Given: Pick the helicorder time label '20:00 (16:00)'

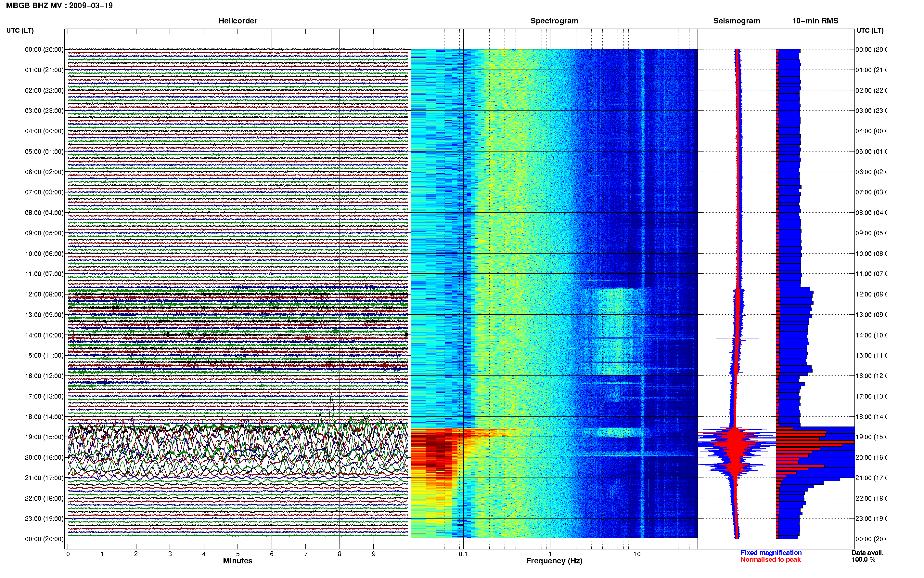Looking at the screenshot, I should click(44, 457).
